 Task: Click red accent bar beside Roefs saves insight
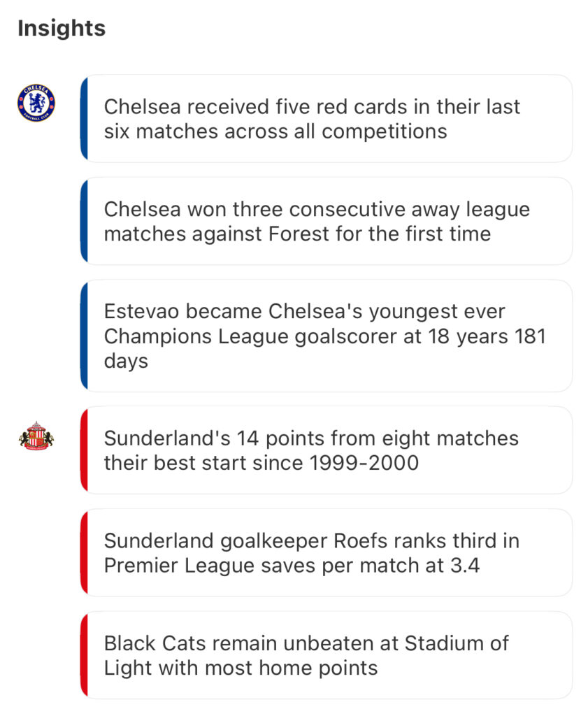84,552
